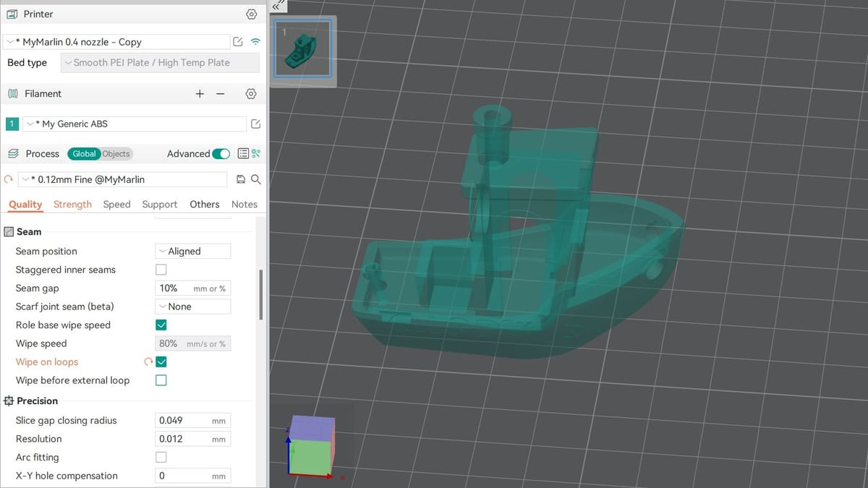Image resolution: width=868 pixels, height=488 pixels.
Task: Search process settings with magnifier icon
Action: (x=255, y=179)
